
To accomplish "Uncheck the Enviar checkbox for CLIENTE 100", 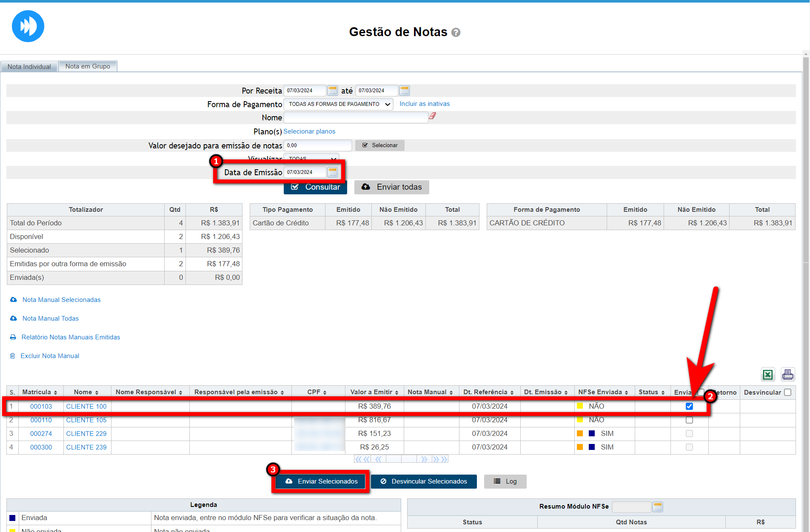I will click(x=689, y=406).
